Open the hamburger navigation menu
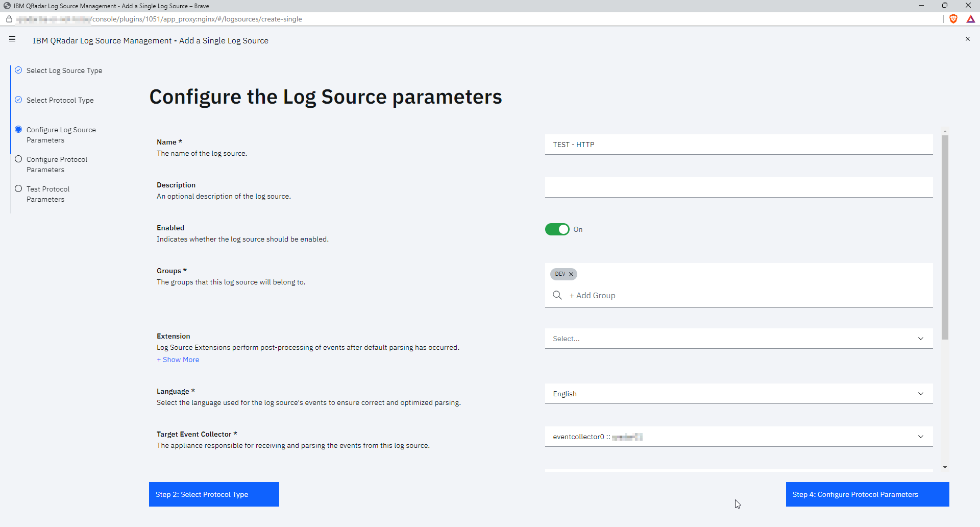Viewport: 980px width, 527px height. point(12,39)
